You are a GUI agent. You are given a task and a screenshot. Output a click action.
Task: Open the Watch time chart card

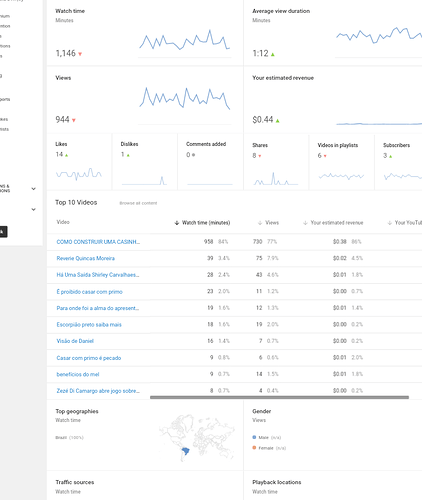point(145,33)
